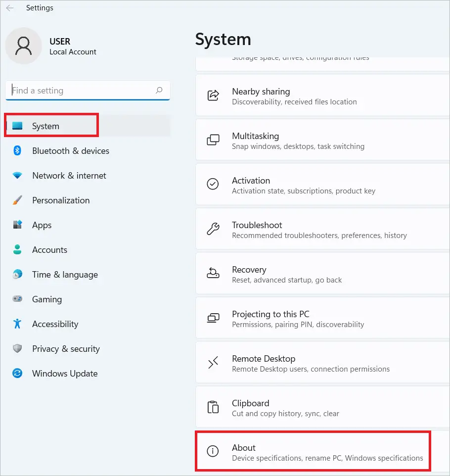Click the USER local account avatar
Image resolution: width=450 pixels, height=476 pixels.
pyautogui.click(x=24, y=46)
